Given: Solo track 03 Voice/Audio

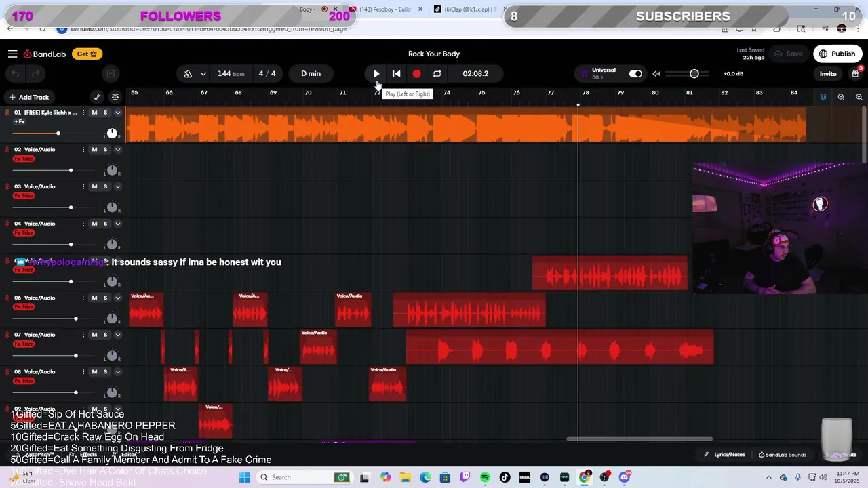Looking at the screenshot, I should tap(105, 187).
